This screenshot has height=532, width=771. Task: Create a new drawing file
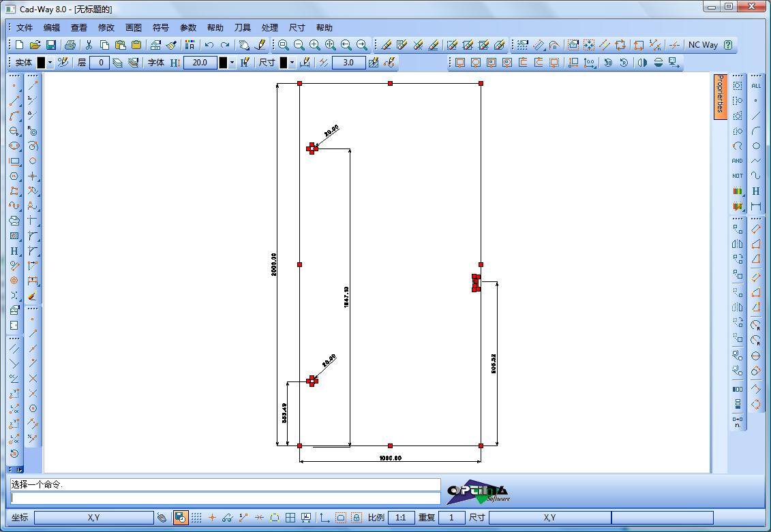click(20, 45)
